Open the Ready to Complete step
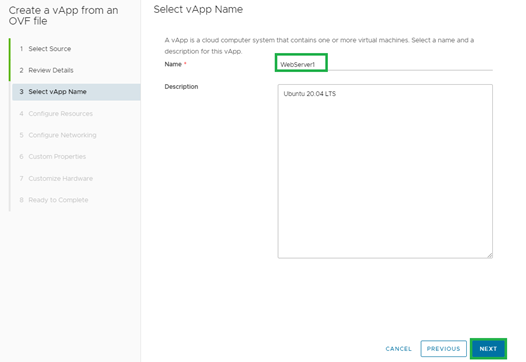 click(x=58, y=200)
